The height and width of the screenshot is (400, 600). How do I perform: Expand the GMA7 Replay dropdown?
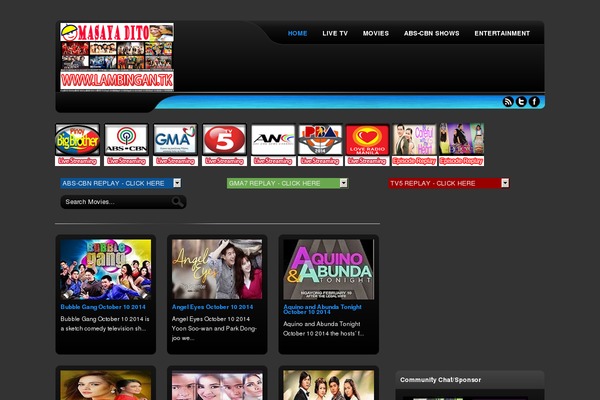[287, 183]
